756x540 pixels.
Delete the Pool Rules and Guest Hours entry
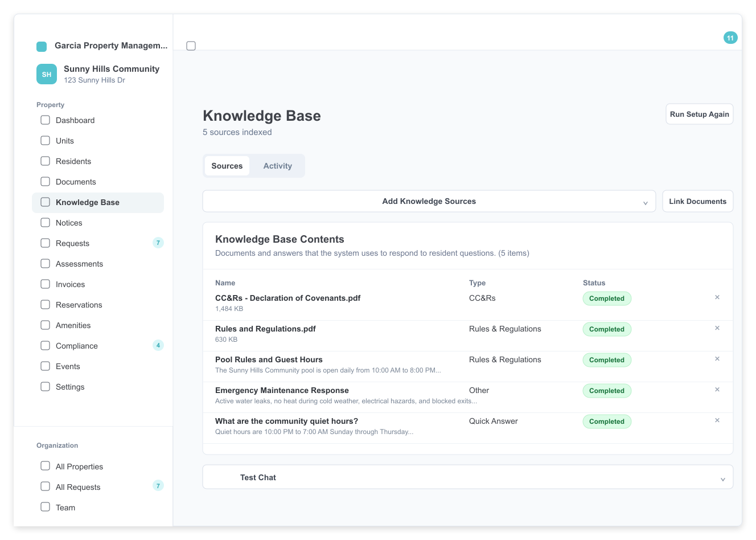coord(717,359)
